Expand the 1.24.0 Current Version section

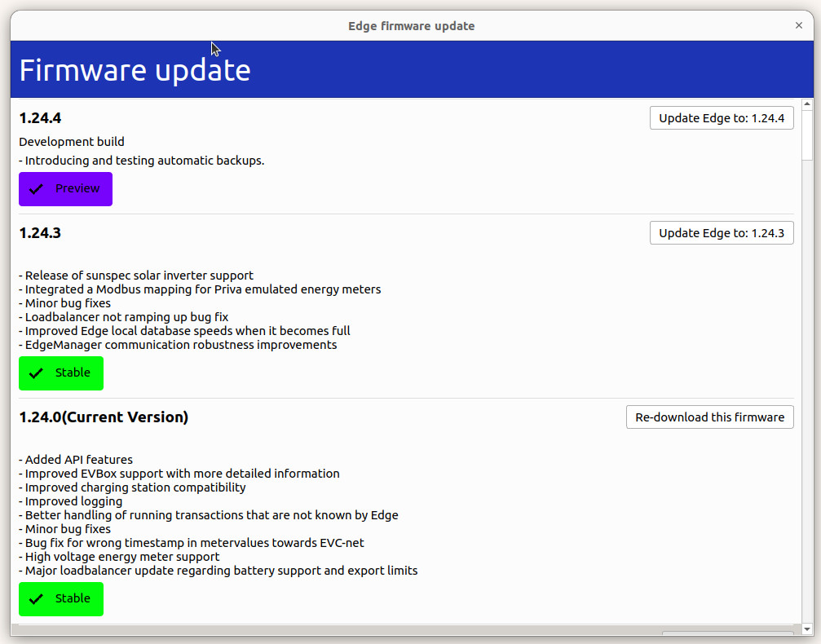[104, 417]
